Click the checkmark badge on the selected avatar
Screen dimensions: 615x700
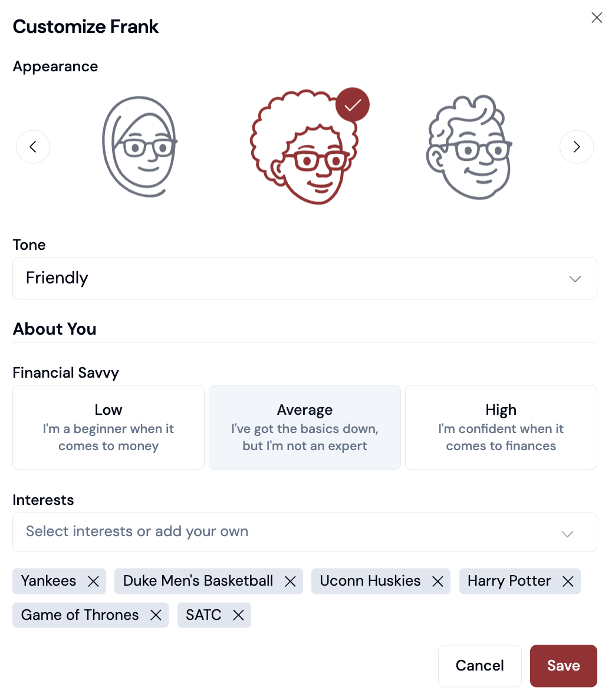(x=353, y=104)
